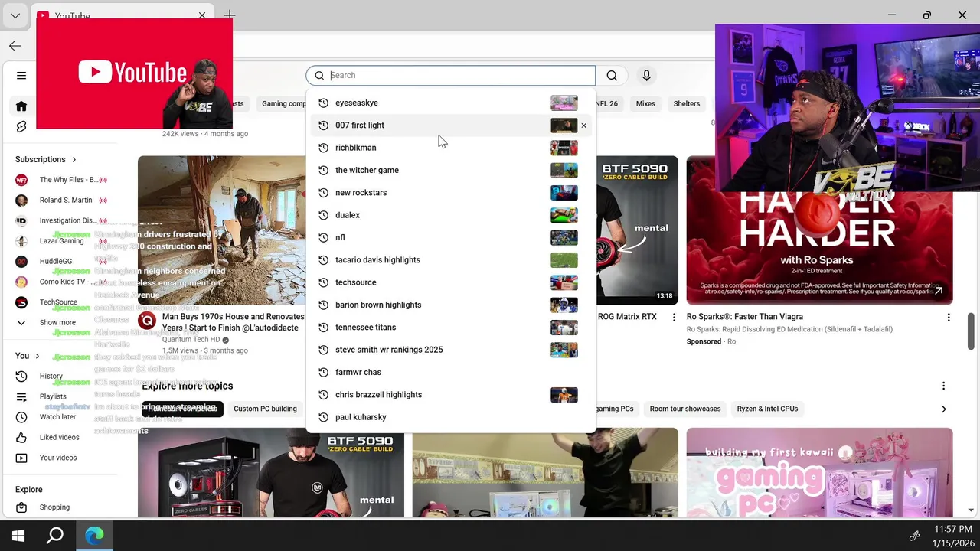Filter by Mixes chip

[x=645, y=103]
